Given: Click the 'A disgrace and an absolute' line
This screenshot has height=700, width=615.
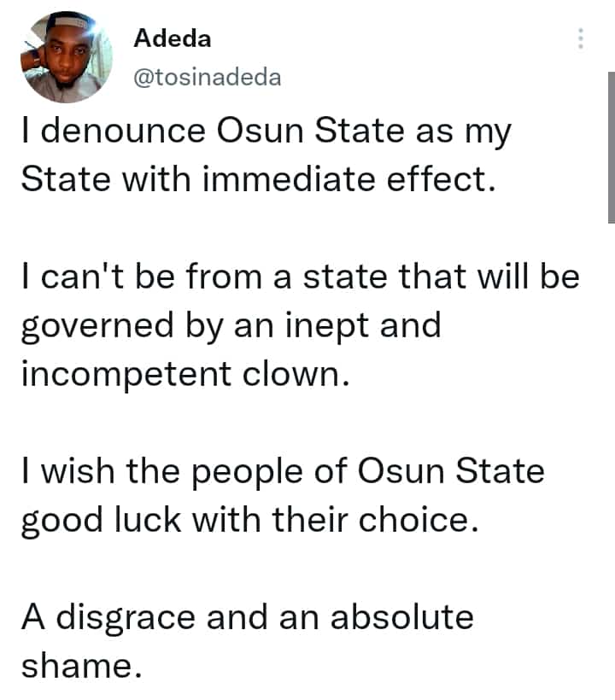Looking at the screenshot, I should click(248, 618).
